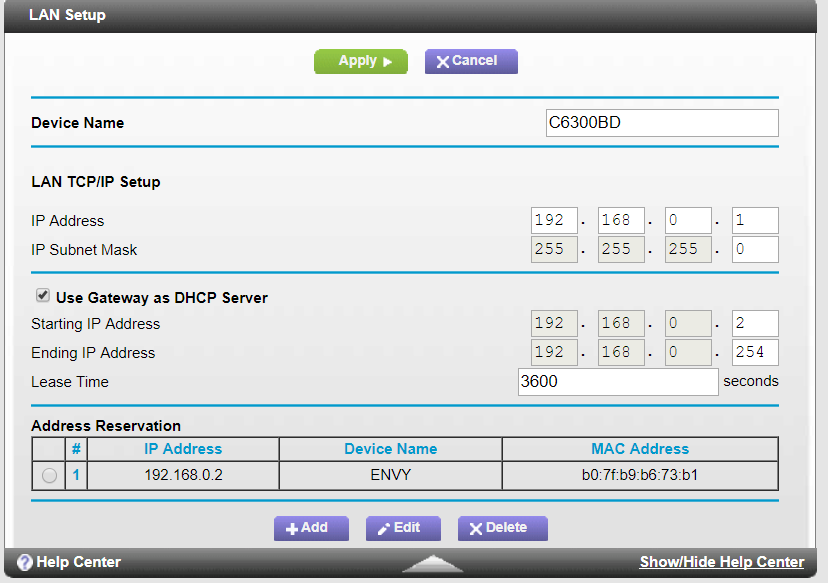Click the Cancel button
Image resolution: width=828 pixels, height=583 pixels.
point(470,61)
